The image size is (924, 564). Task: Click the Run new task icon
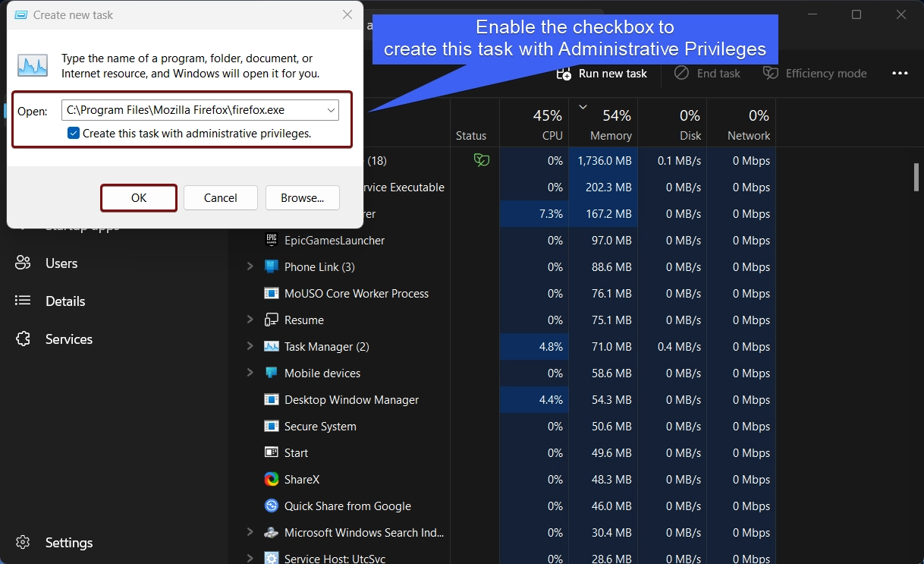[564, 74]
